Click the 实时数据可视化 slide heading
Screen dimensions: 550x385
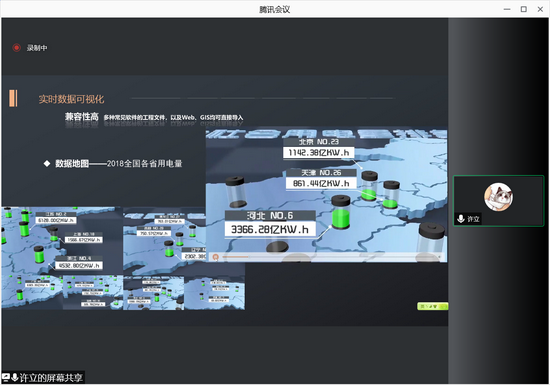[71, 99]
